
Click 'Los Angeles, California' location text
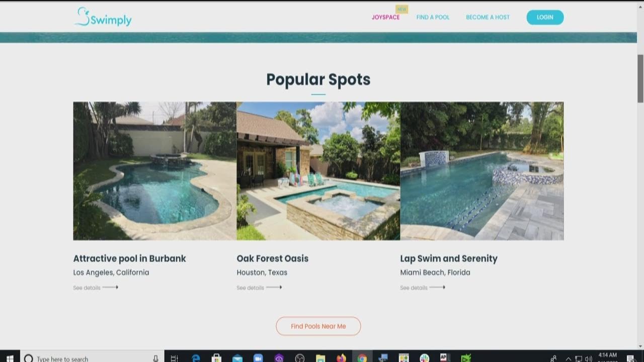click(x=111, y=273)
